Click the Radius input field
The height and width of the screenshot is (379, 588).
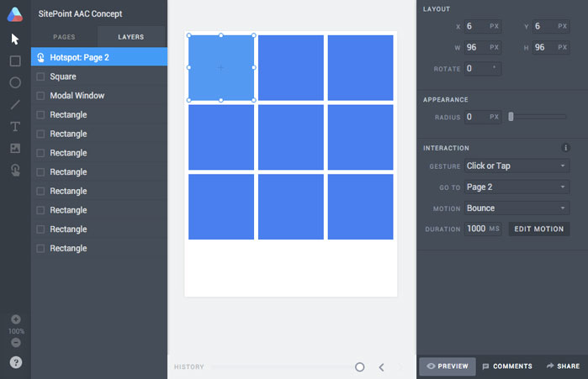(483, 117)
